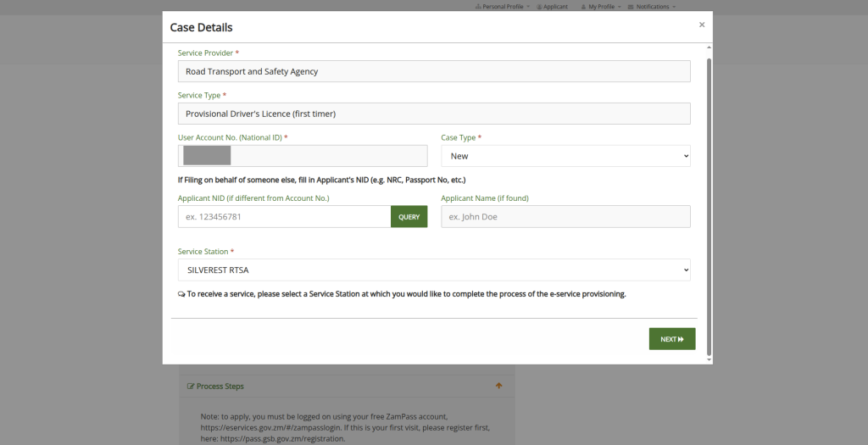Click the Applicant user icon
Screen dimensions: 868x445
tap(539, 6)
